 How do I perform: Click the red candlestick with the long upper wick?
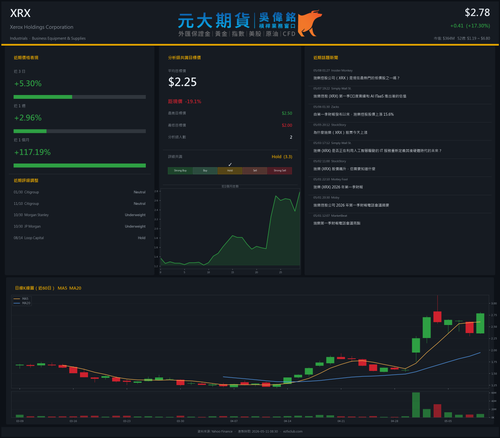point(437,317)
